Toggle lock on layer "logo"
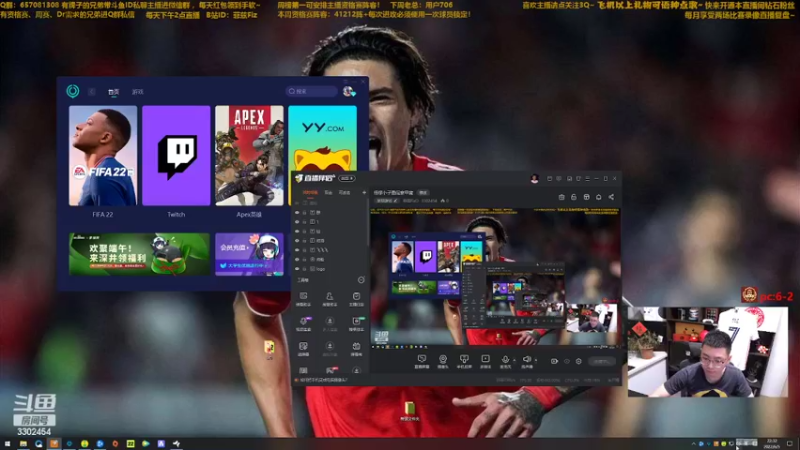This screenshot has width=800, height=450. (x=305, y=269)
